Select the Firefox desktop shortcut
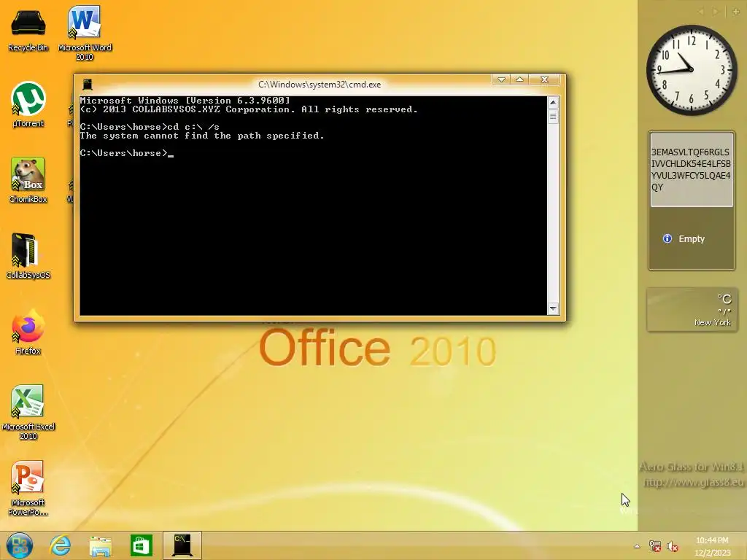 click(28, 332)
